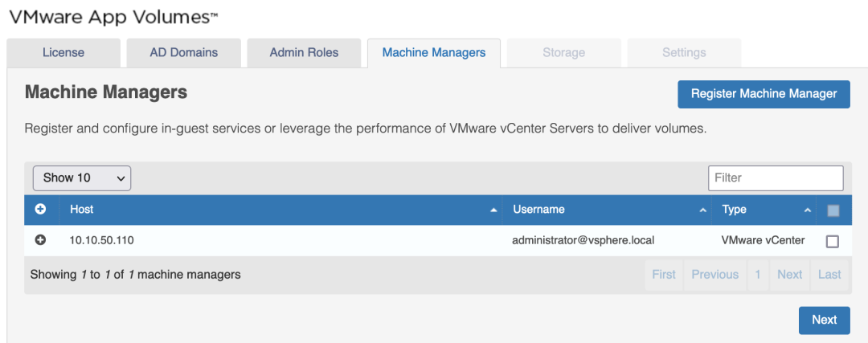Open the Show 10 dropdown
The width and height of the screenshot is (868, 343).
tap(82, 178)
